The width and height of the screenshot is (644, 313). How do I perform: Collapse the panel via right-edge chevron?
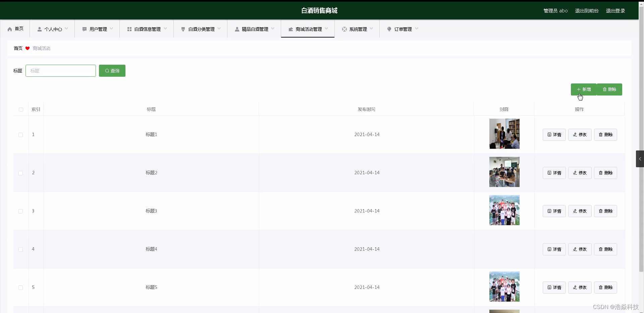click(640, 159)
